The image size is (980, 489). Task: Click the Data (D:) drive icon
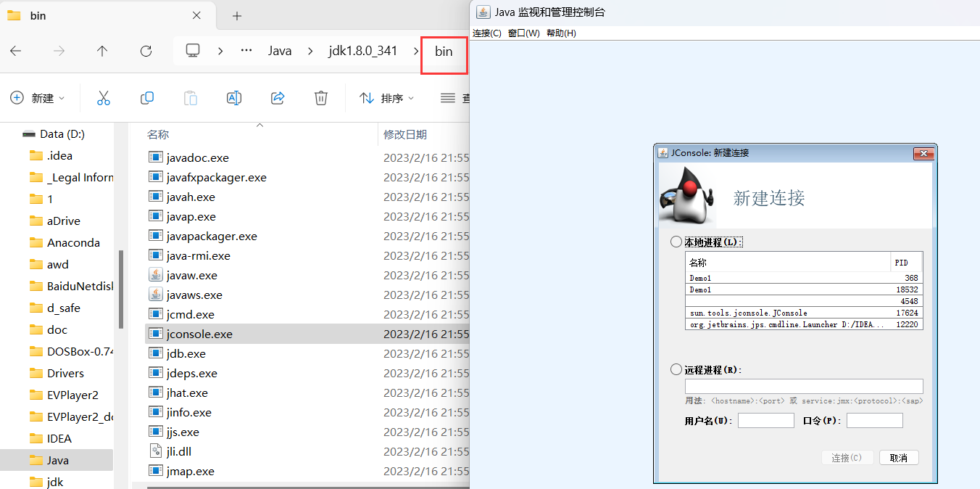29,134
